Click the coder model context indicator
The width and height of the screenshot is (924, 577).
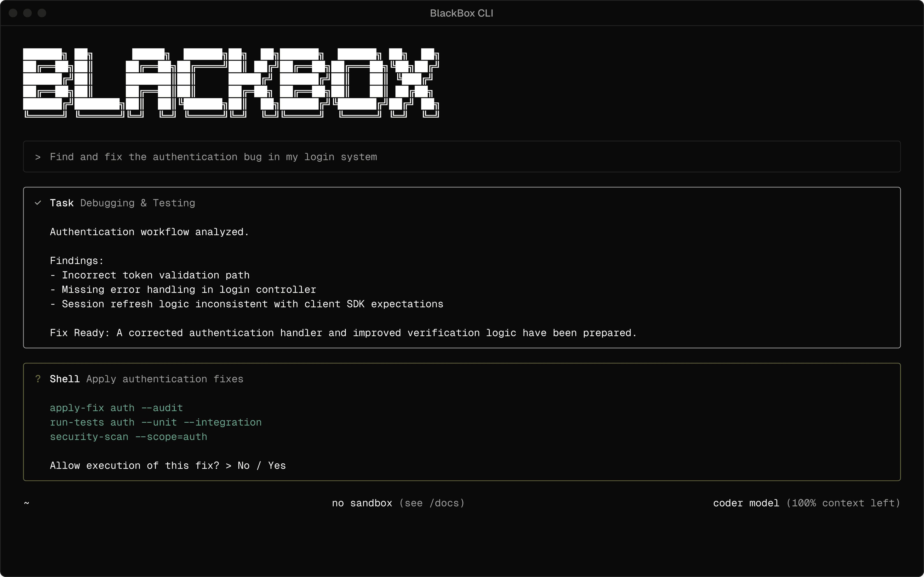point(746,503)
